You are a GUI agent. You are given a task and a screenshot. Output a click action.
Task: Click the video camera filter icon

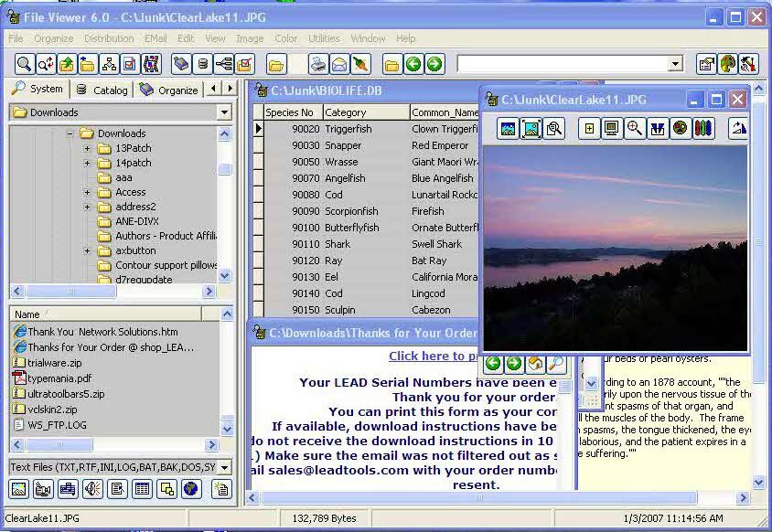click(43, 490)
